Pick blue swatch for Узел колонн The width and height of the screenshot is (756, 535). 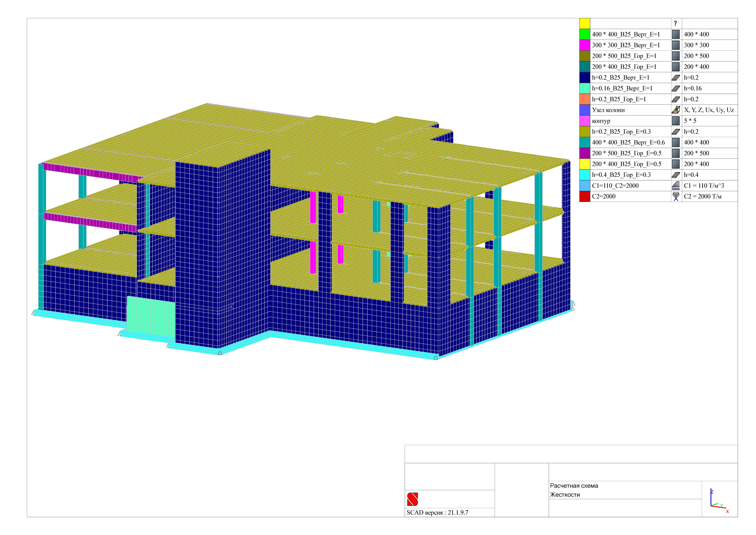coord(585,110)
